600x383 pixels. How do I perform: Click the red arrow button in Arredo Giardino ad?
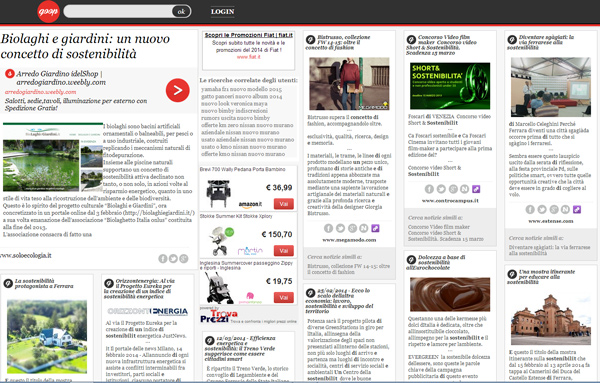pyautogui.click(x=178, y=90)
